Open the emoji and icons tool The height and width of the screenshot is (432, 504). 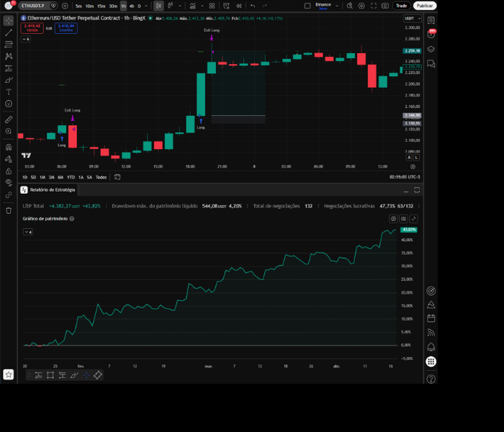coord(9,104)
